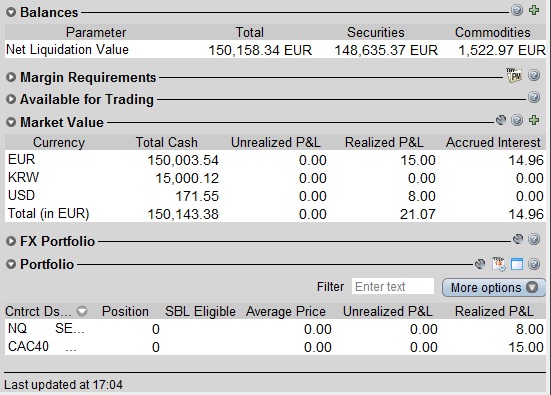This screenshot has height=395, width=551.
Task: Open help icon for Available for Trading
Action: [534, 97]
